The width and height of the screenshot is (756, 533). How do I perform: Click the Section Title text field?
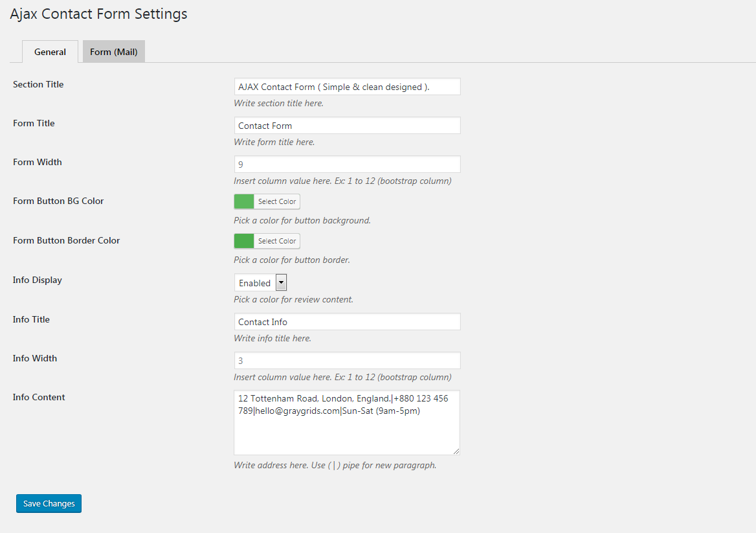[x=347, y=87]
